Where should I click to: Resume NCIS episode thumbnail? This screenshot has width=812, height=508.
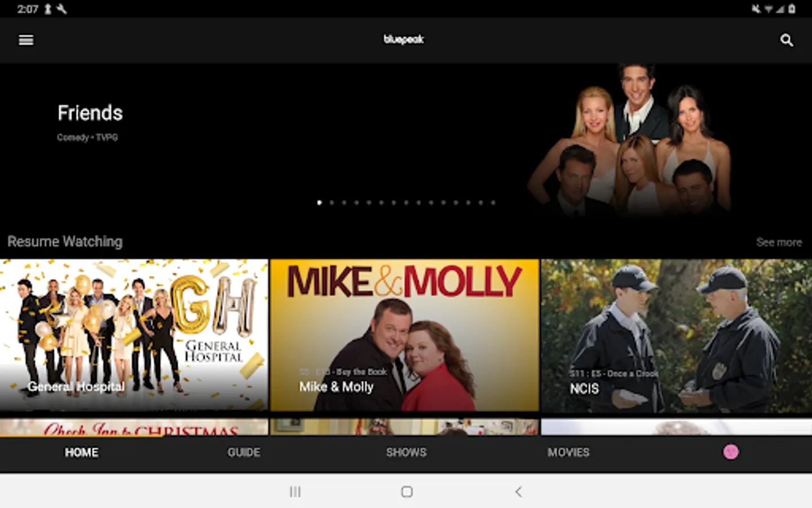point(677,335)
